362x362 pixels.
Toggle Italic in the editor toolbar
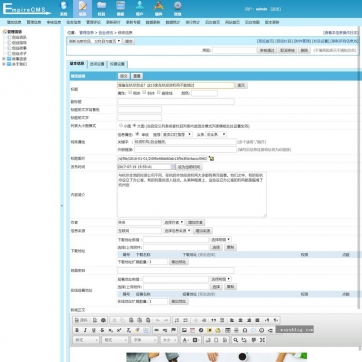pos(85,330)
